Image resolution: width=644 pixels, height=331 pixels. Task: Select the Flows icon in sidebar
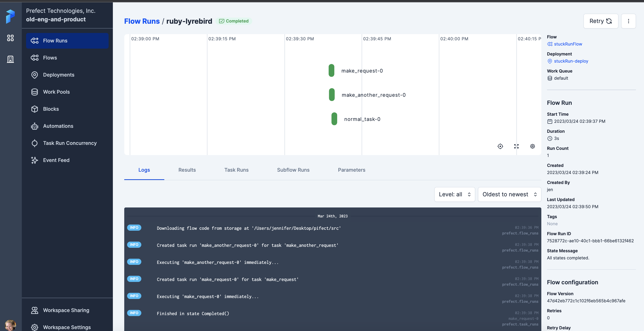pos(50,58)
